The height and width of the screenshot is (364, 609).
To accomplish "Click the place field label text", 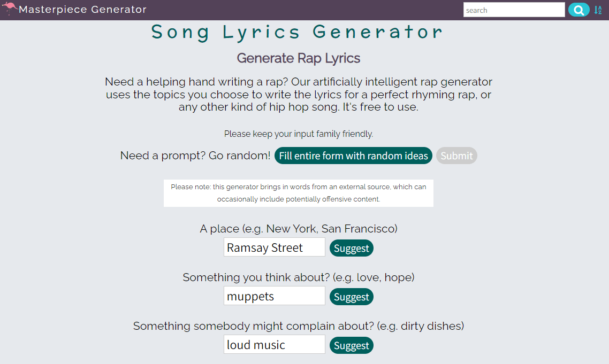I will point(298,228).
